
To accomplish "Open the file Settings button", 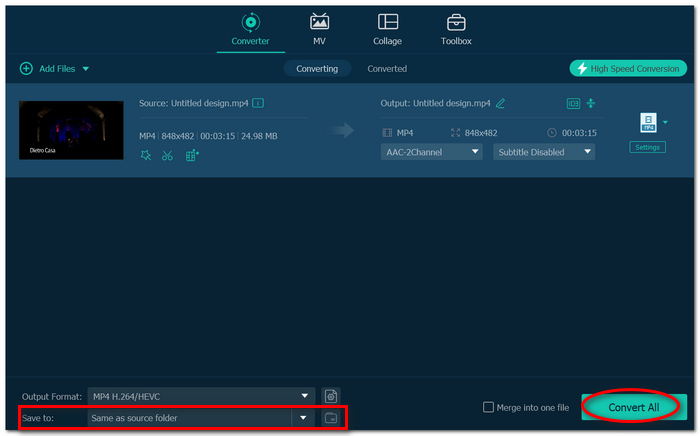I will (647, 147).
